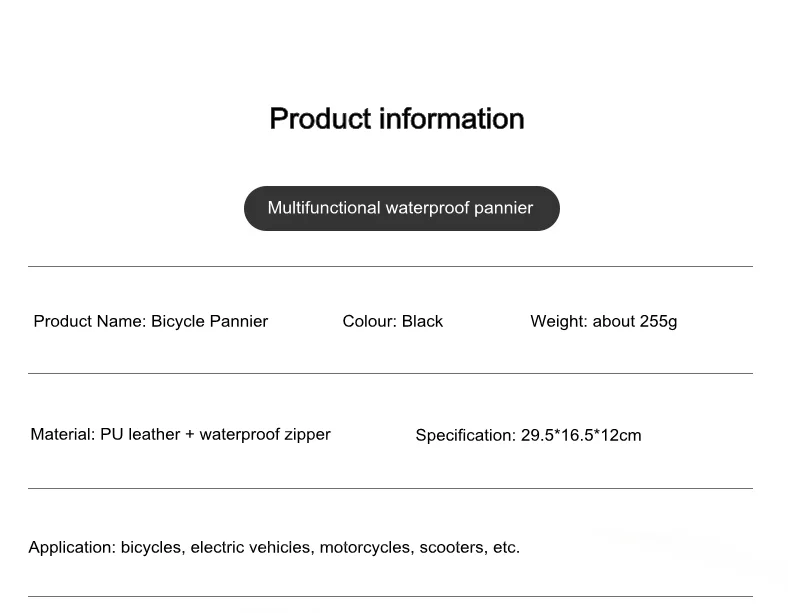Click the "Product Name" label

point(88,321)
